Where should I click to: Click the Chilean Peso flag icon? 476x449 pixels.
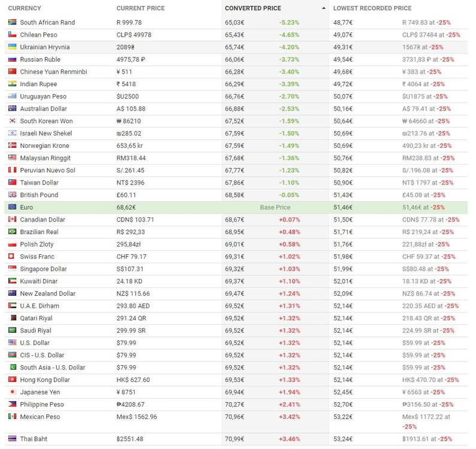pyautogui.click(x=11, y=35)
